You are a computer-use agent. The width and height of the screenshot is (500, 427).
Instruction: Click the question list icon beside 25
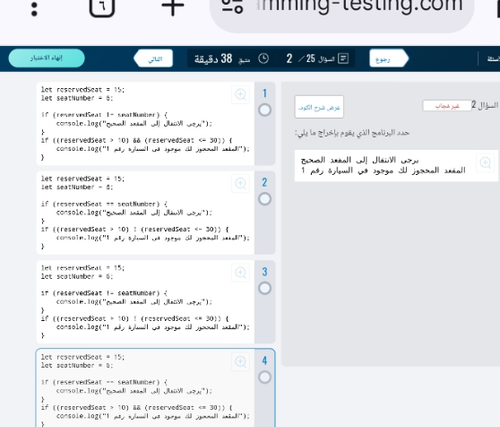[343, 59]
